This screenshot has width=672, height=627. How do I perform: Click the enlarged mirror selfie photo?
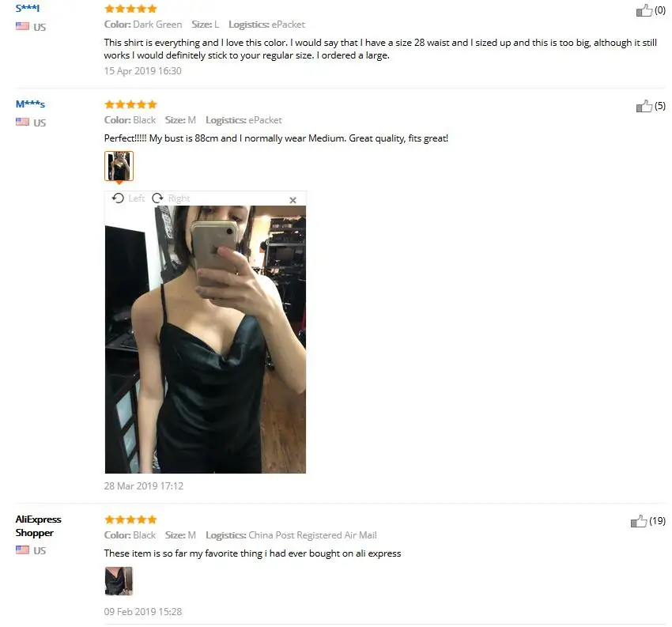(x=206, y=339)
